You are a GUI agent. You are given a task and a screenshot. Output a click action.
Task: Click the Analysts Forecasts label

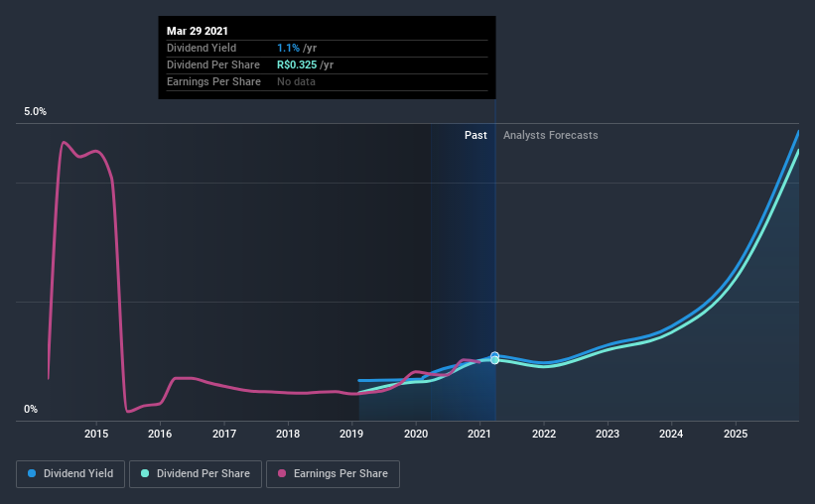click(550, 135)
